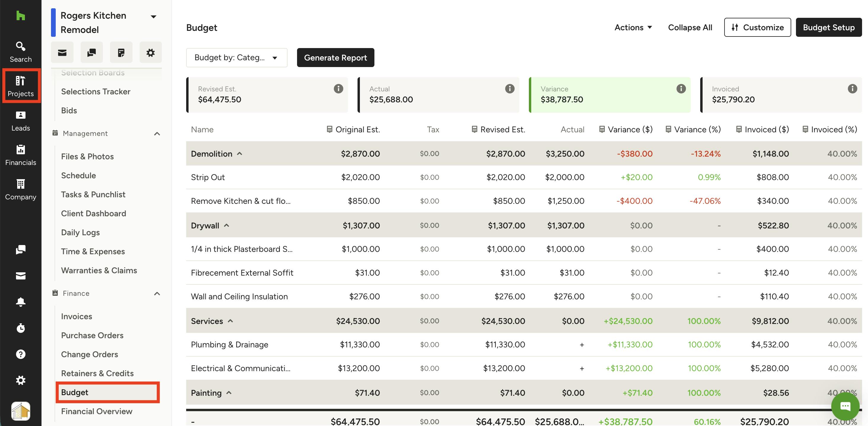The width and height of the screenshot is (868, 426).
Task: Open the Search icon in left rail
Action: [x=20, y=52]
